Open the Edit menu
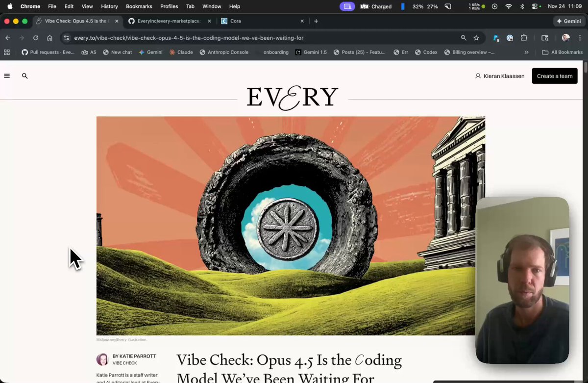This screenshot has height=383, width=588. [x=69, y=6]
